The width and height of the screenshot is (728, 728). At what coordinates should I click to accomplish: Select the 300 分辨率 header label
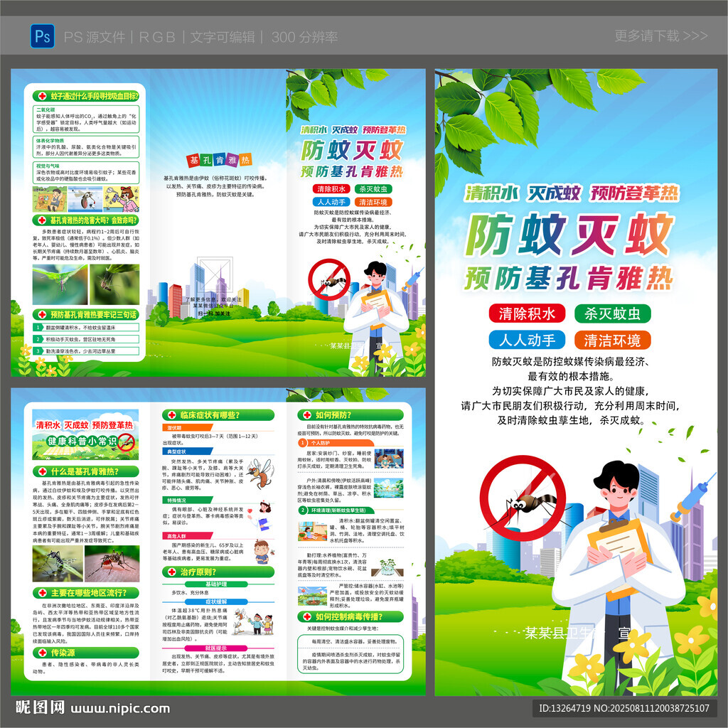(304, 37)
